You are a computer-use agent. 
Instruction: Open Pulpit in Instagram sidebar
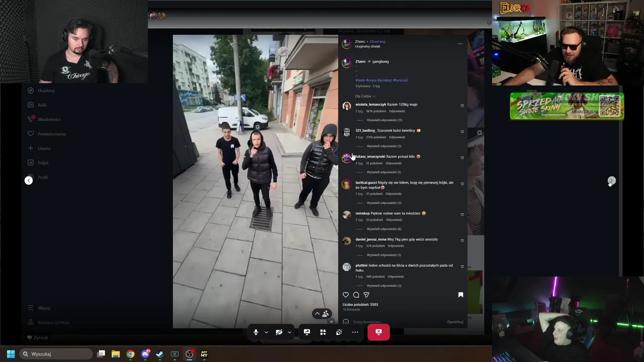[x=38, y=163]
